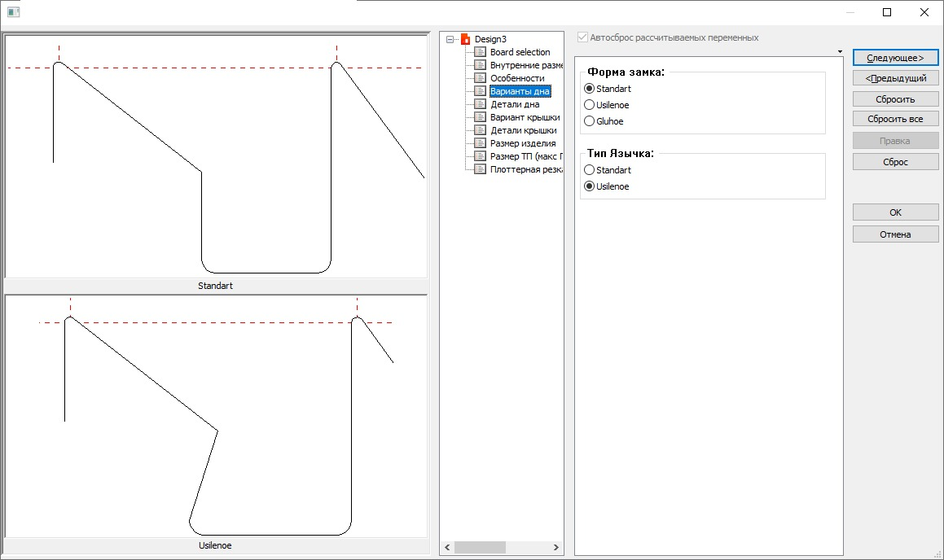Click the page icon beside Board selection
The width and height of the screenshot is (944, 560).
480,52
